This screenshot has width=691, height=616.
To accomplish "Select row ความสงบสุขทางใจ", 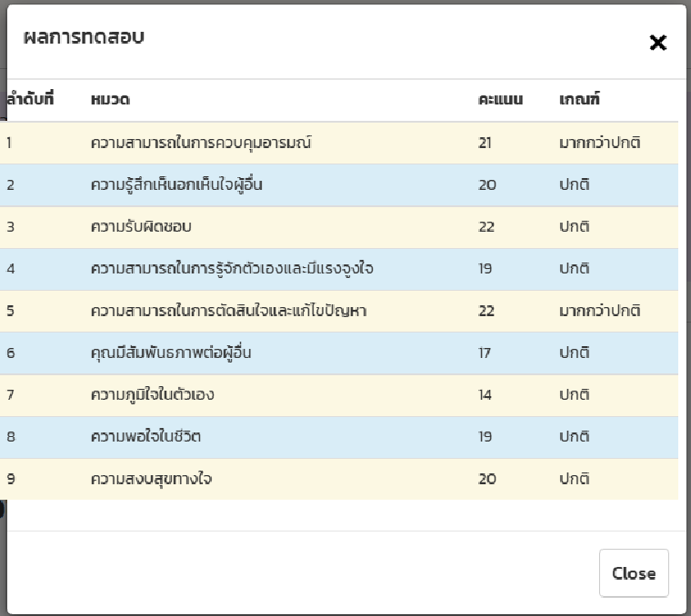I will pos(339,479).
